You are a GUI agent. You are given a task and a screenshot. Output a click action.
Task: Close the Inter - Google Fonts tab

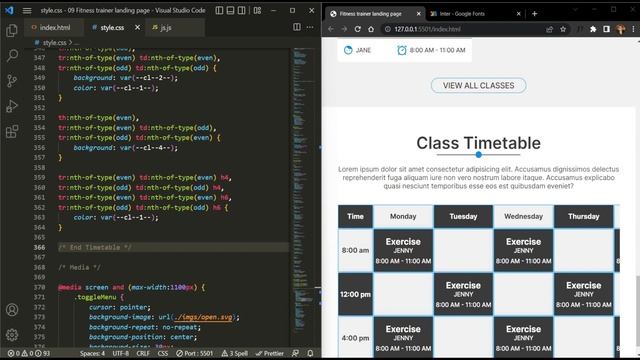[x=518, y=14]
